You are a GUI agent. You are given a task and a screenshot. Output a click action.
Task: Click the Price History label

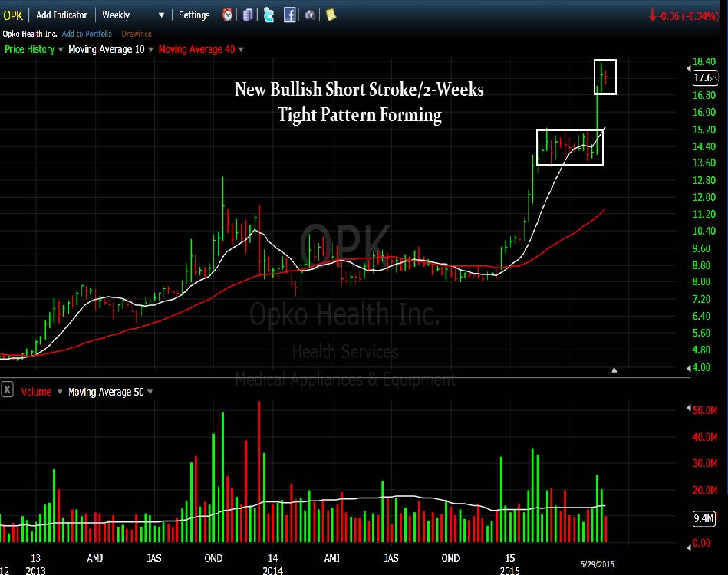click(30, 49)
